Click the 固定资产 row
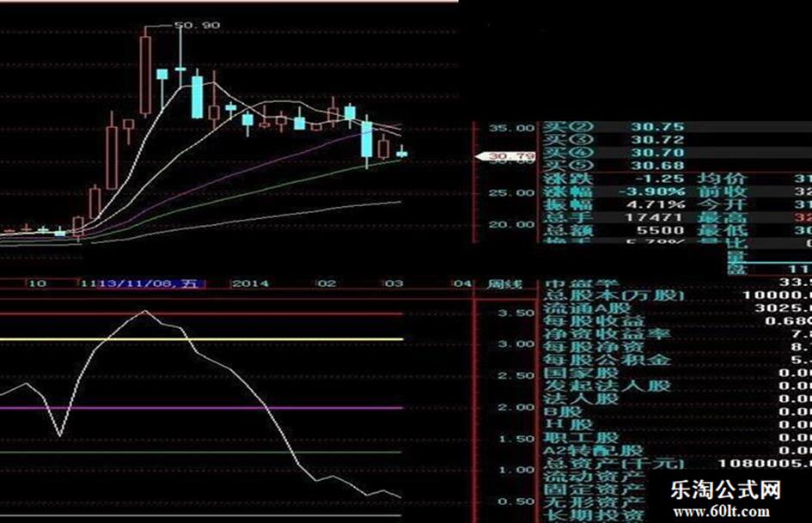Viewport: 812px width, 523px height. point(594,490)
